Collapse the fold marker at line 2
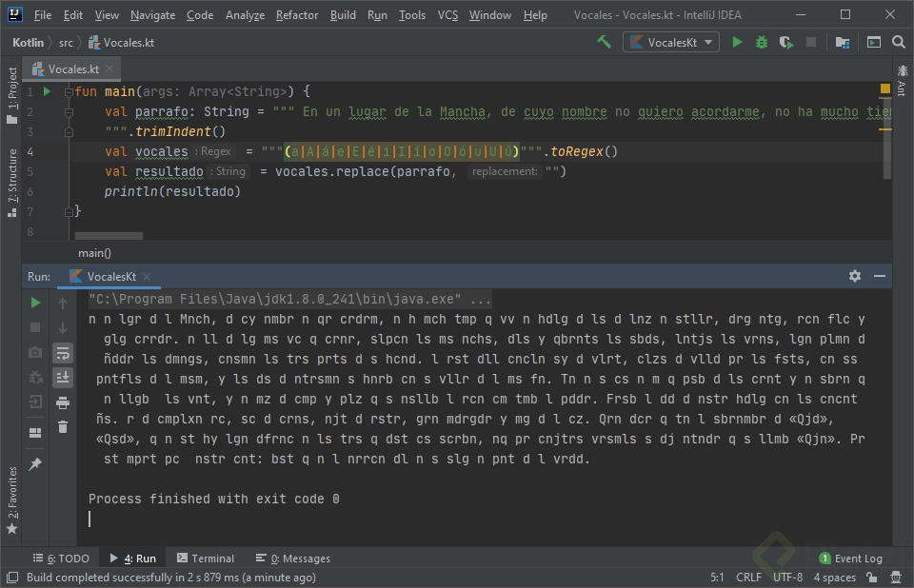Viewport: 914px width, 588px height. 69,111
